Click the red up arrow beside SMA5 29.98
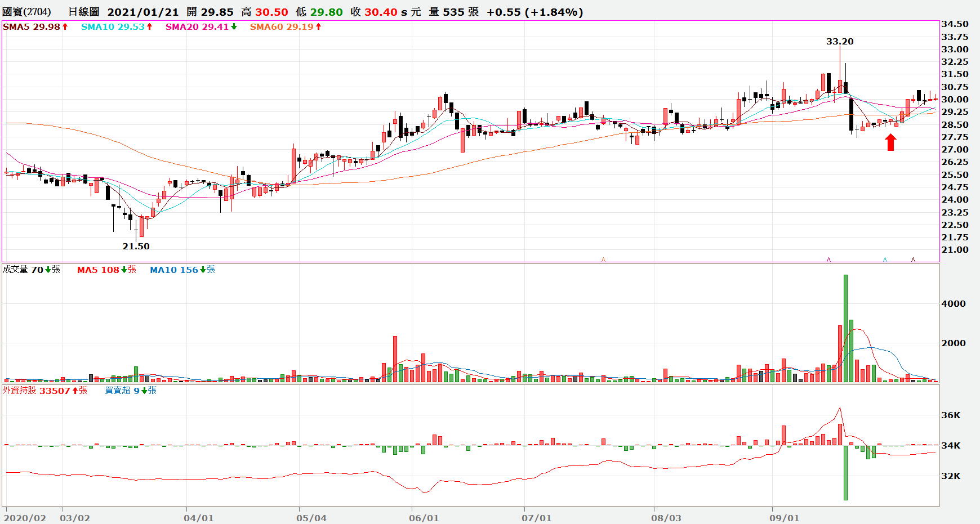 (x=65, y=27)
